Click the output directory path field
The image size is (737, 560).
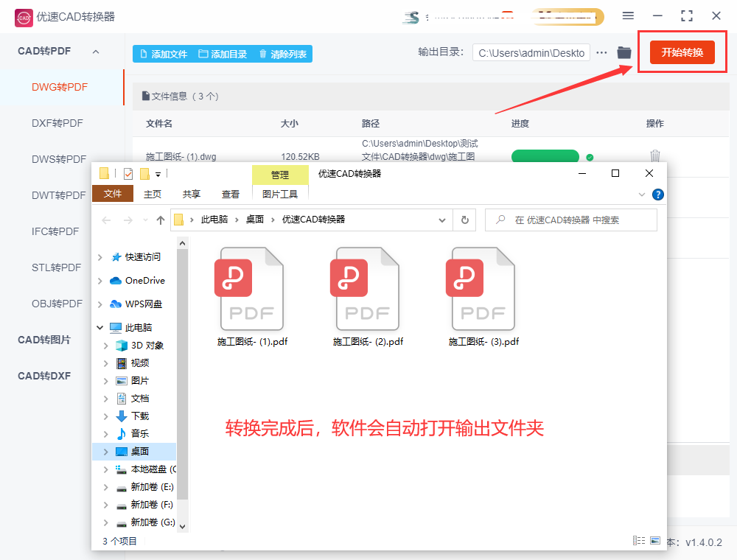pyautogui.click(x=531, y=53)
